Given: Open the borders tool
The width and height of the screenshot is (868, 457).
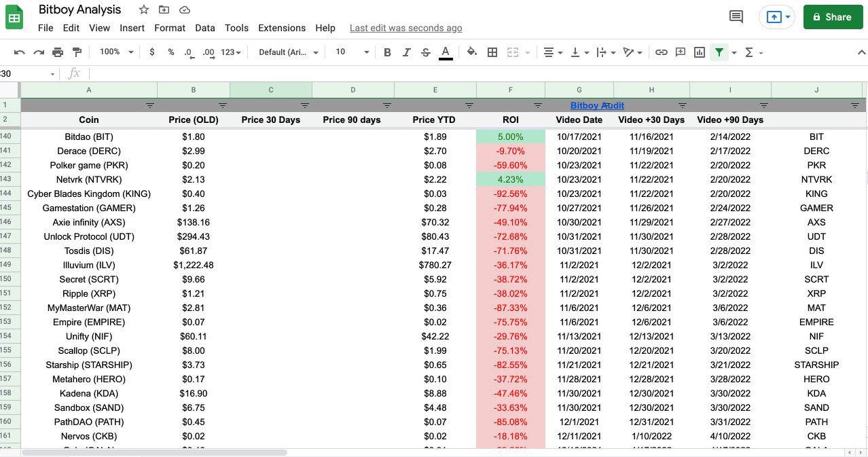Looking at the screenshot, I should click(x=492, y=52).
